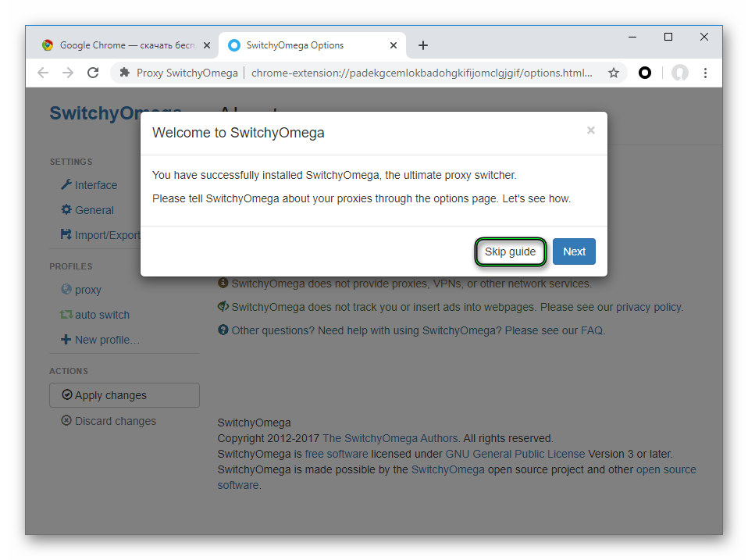Open the SwitchyOmega open source project link
The image size is (748, 560).
coord(447,470)
